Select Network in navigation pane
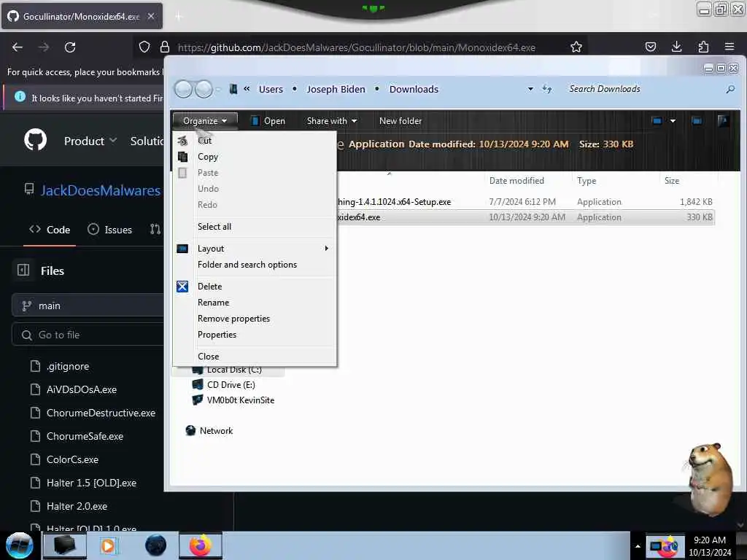 point(209,430)
